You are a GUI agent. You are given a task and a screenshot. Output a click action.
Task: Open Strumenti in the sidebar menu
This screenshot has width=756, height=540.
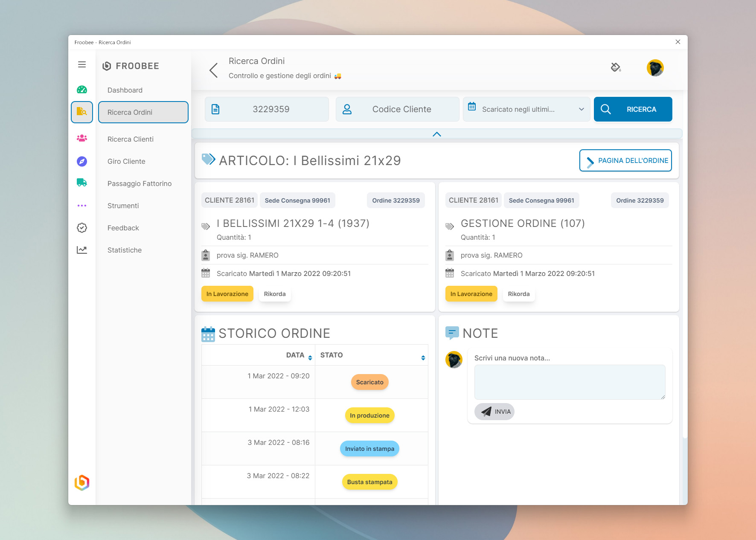[123, 206]
